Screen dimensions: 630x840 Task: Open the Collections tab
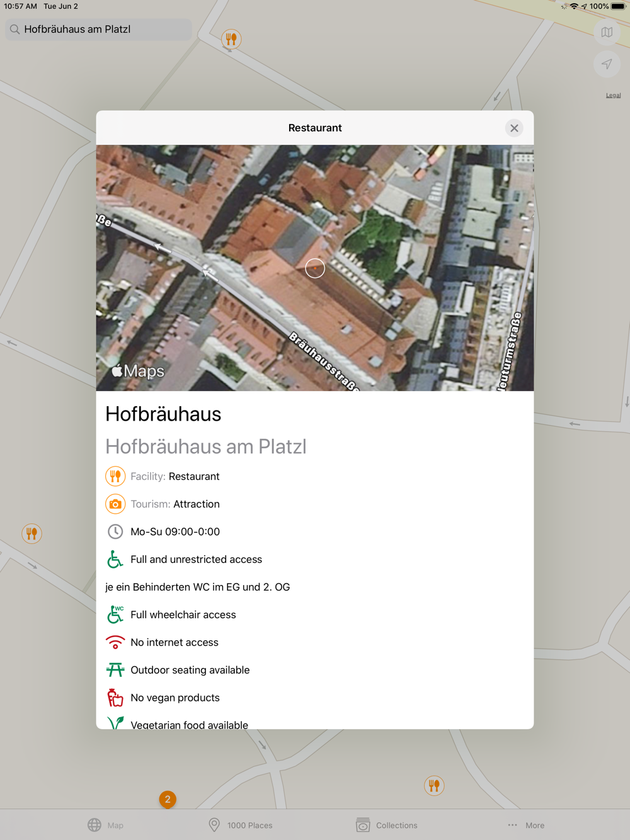[x=387, y=825]
